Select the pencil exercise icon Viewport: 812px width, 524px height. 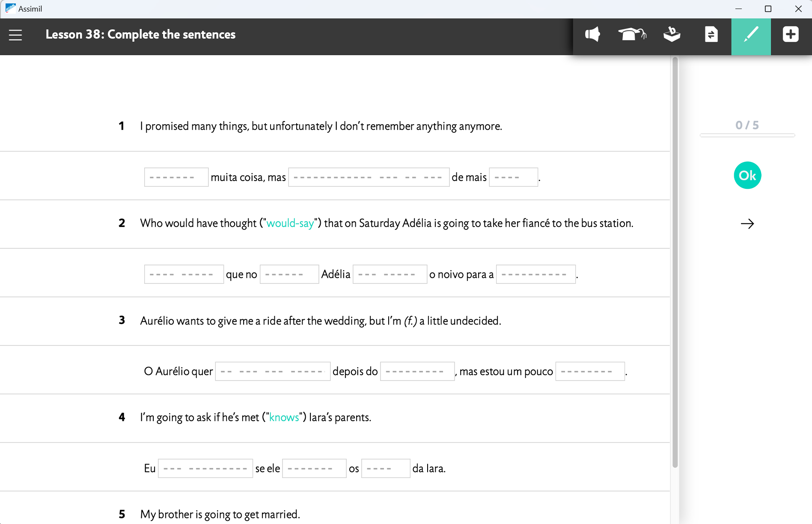(x=751, y=35)
